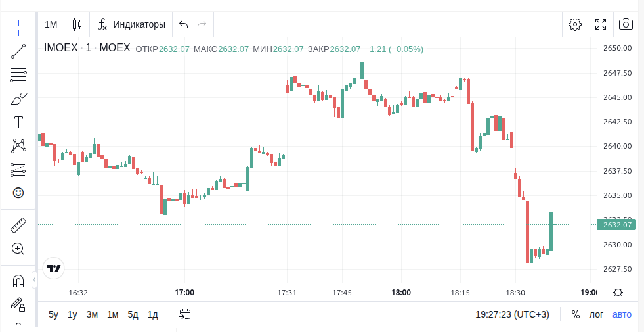Select the crosshair cursor tool
The image size is (644, 332).
click(x=18, y=26)
